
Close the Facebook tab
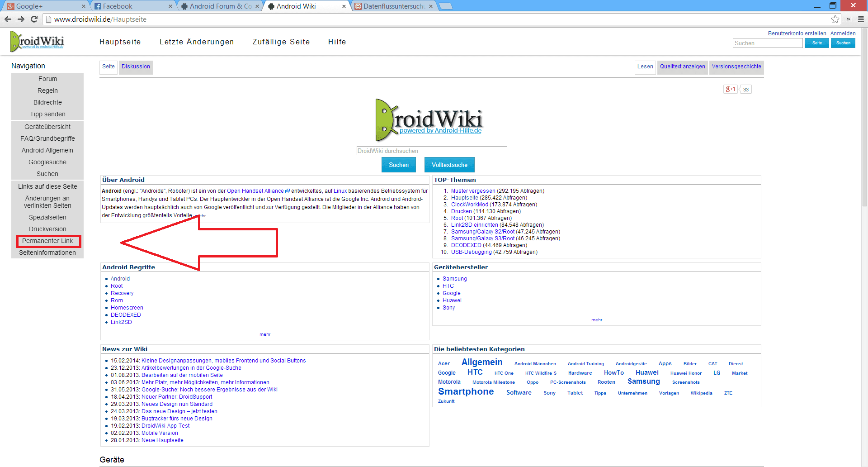pyautogui.click(x=170, y=6)
